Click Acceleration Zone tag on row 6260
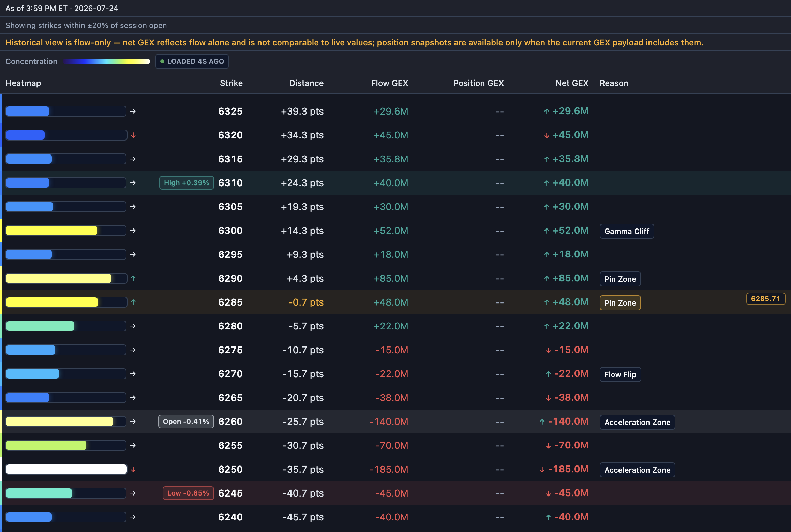This screenshot has width=791, height=532. click(637, 422)
